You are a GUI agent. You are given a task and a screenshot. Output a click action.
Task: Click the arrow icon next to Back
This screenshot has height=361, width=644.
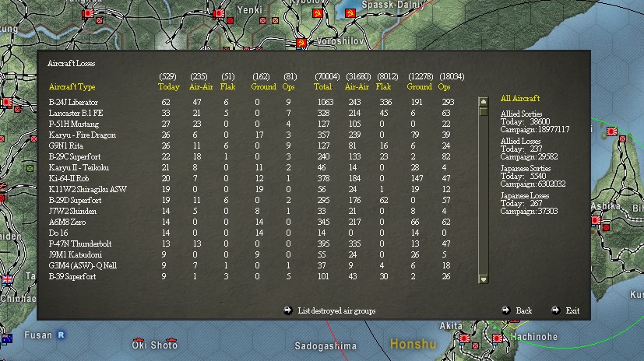point(506,310)
